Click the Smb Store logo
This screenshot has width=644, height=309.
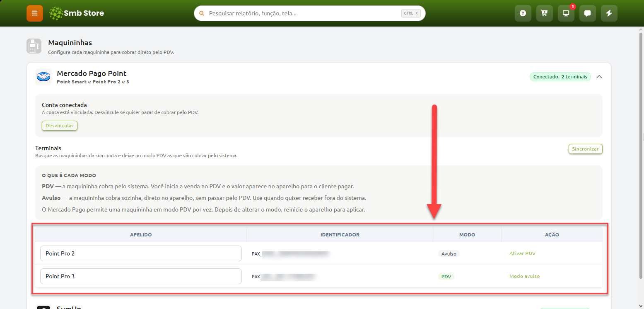[x=77, y=13]
